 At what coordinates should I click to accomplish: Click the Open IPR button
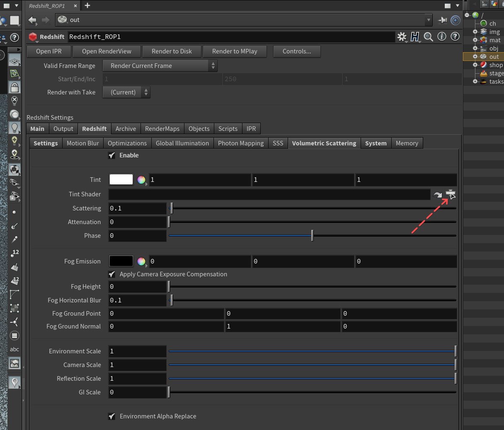[x=49, y=51]
